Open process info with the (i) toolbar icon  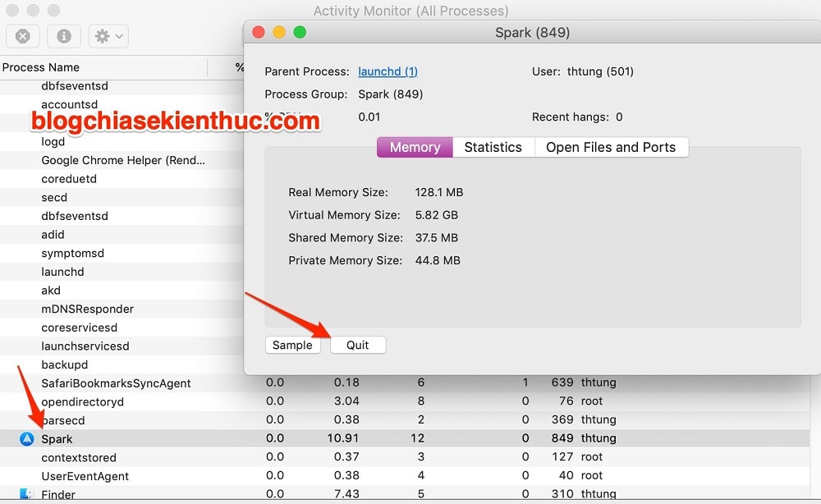point(64,36)
